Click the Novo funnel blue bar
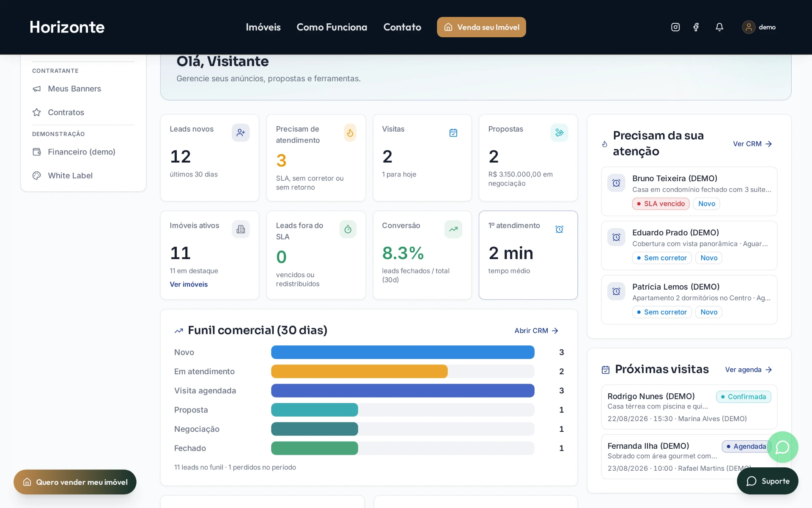This screenshot has height=508, width=812. 403,352
